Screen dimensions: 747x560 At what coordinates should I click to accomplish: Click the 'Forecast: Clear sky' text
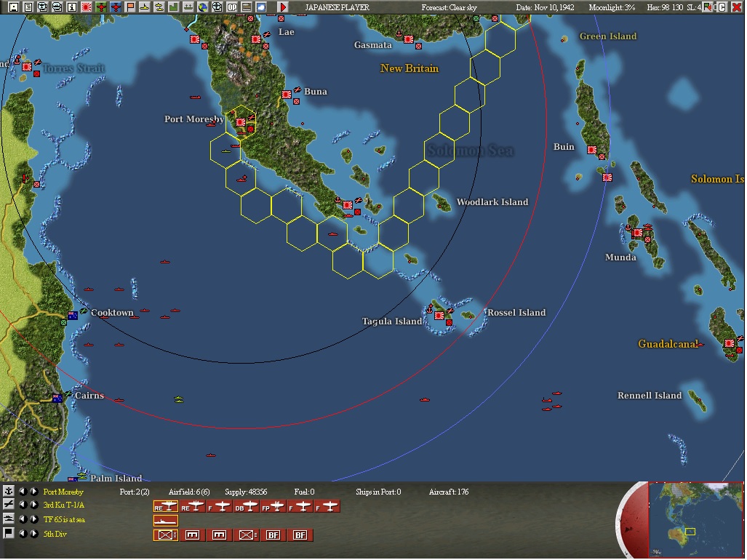coord(449,7)
